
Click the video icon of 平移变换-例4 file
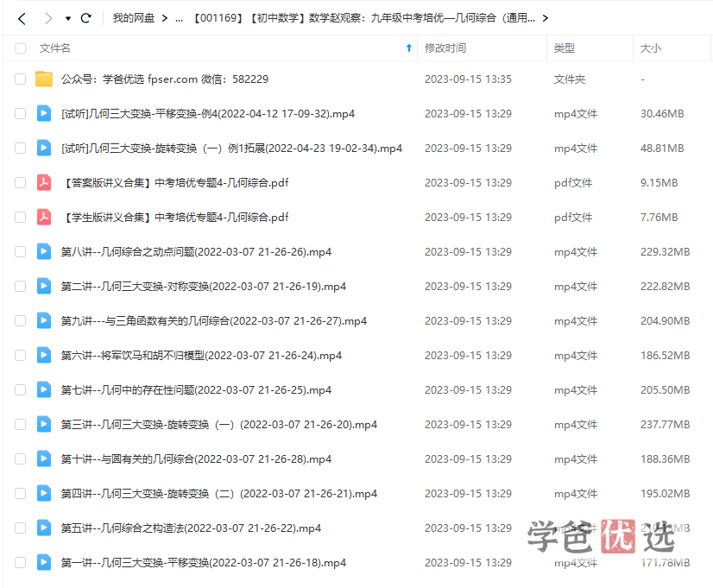(x=44, y=113)
